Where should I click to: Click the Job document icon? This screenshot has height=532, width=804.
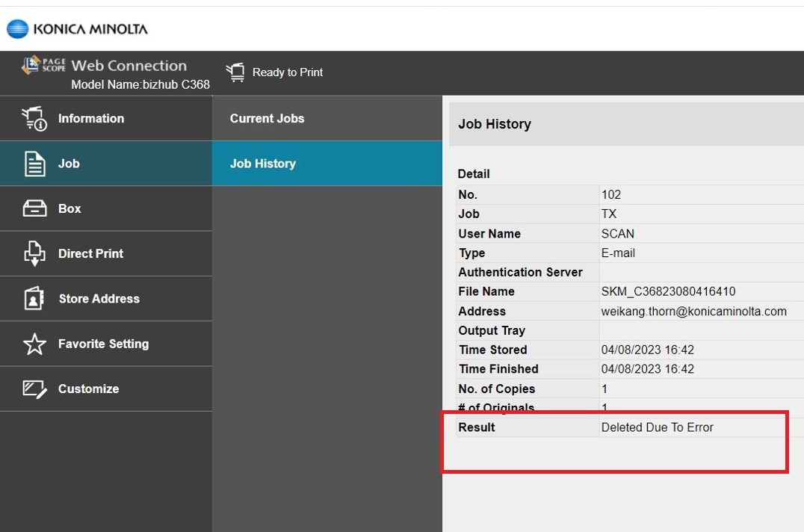[x=34, y=164]
